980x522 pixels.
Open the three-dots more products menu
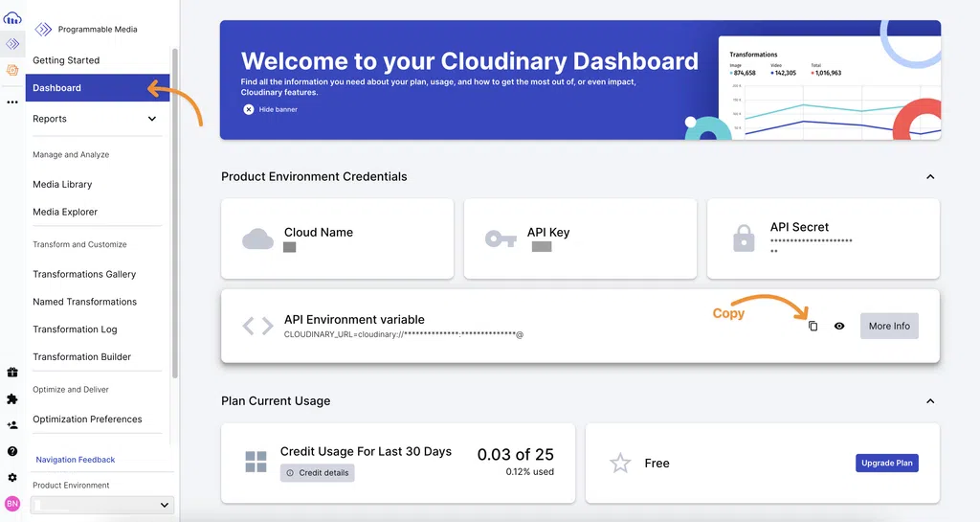tap(11, 102)
